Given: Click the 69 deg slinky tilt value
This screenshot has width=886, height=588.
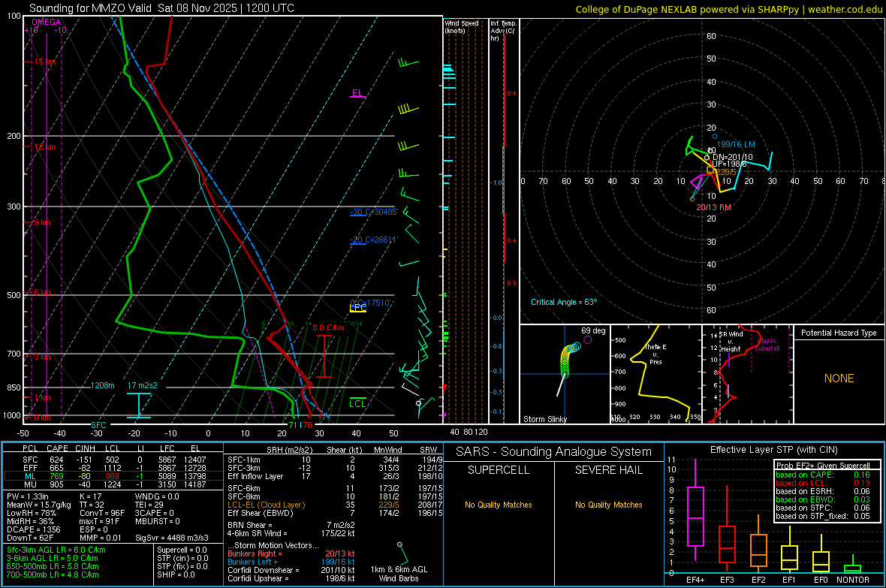Looking at the screenshot, I should click(593, 330).
